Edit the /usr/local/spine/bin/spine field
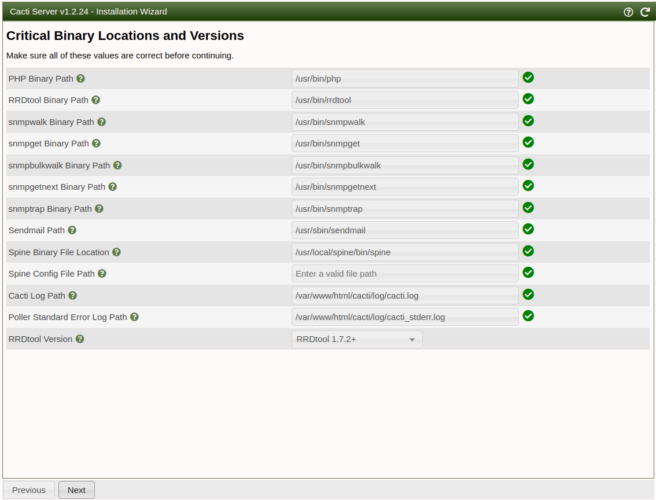The height and width of the screenshot is (500, 656). (405, 252)
